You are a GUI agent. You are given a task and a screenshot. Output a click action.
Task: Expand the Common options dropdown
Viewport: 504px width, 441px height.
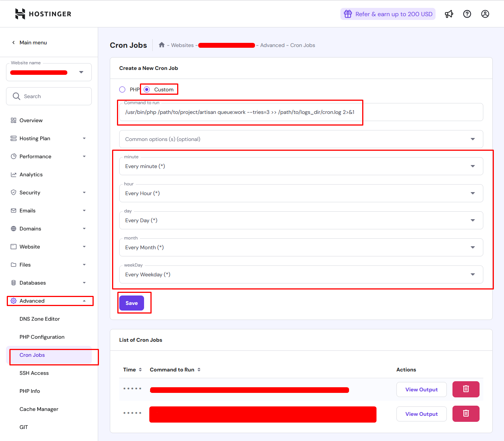click(301, 139)
